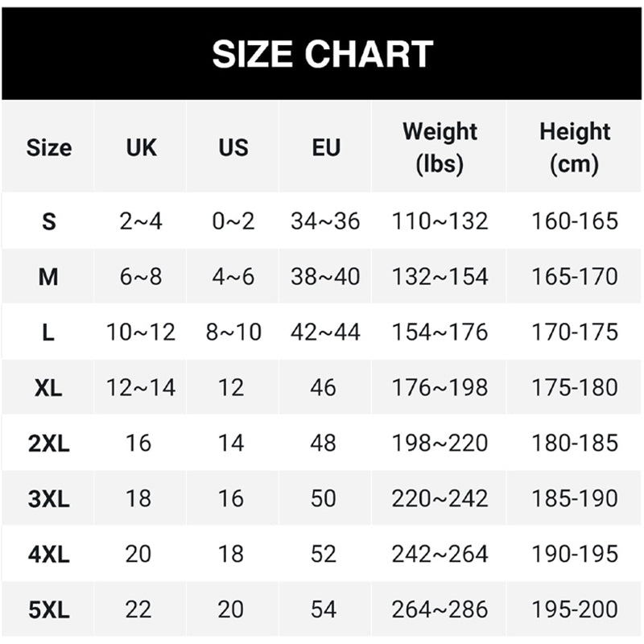The image size is (644, 644).
Task: Click the 110~132 weight cell
Action: click(x=440, y=221)
